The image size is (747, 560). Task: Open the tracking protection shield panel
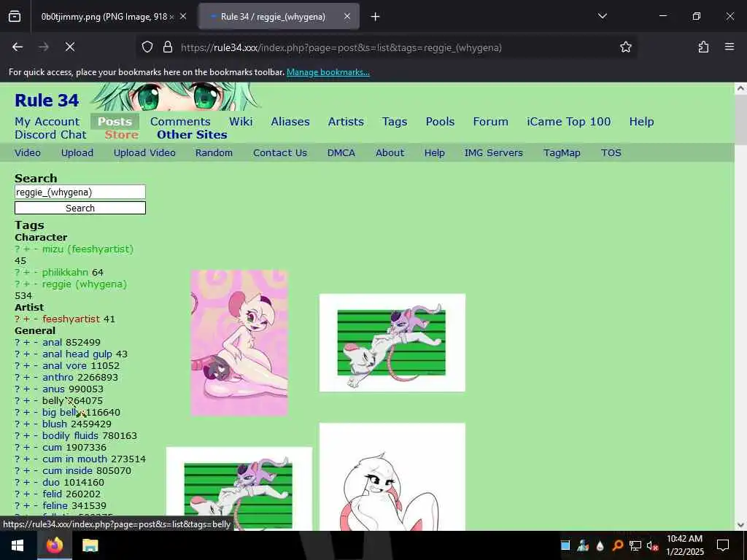[147, 47]
